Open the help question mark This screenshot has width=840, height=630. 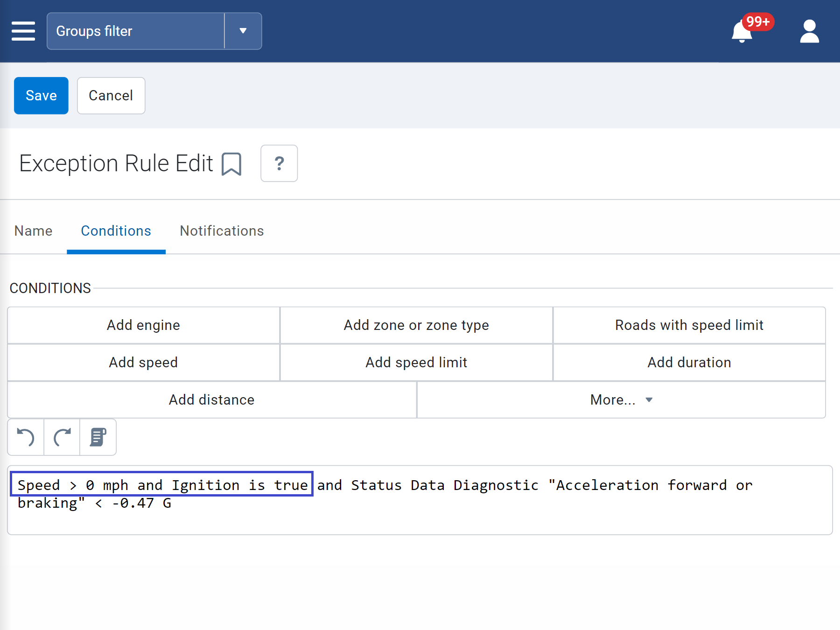click(279, 164)
